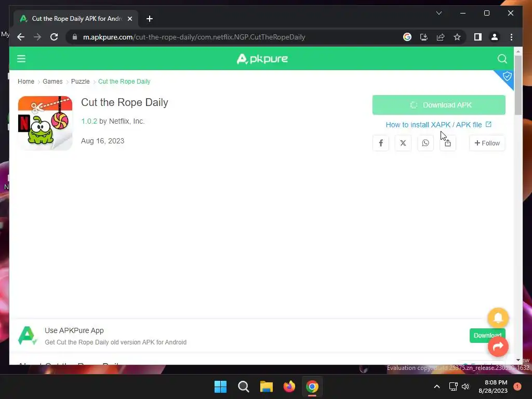The image size is (532, 399).
Task: Click the page vertical scrollbar thumb
Action: 518,85
